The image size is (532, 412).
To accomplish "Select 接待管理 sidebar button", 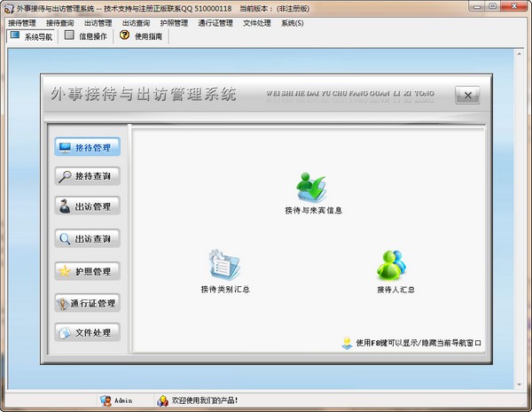I will click(88, 147).
